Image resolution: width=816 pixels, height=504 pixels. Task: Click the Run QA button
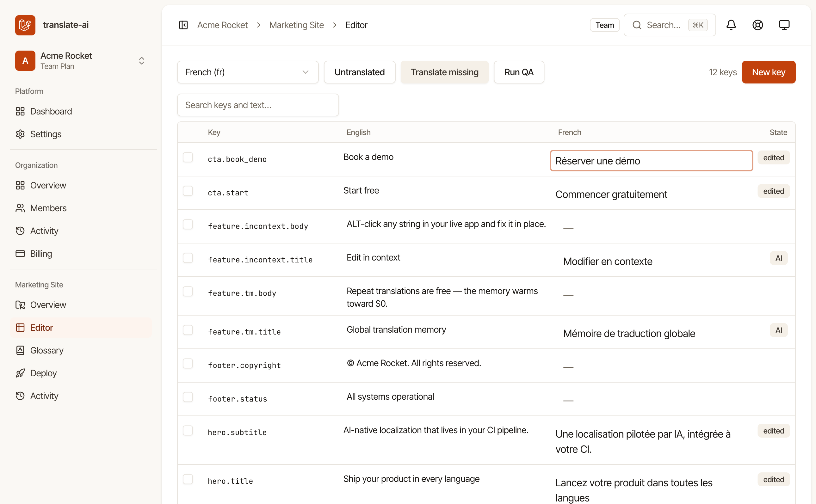click(519, 72)
